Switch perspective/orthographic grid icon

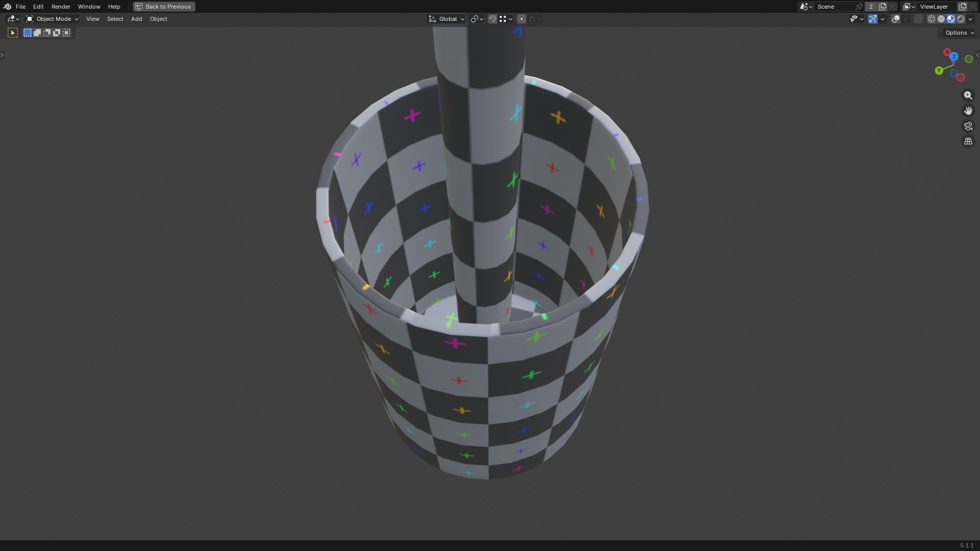(x=968, y=141)
